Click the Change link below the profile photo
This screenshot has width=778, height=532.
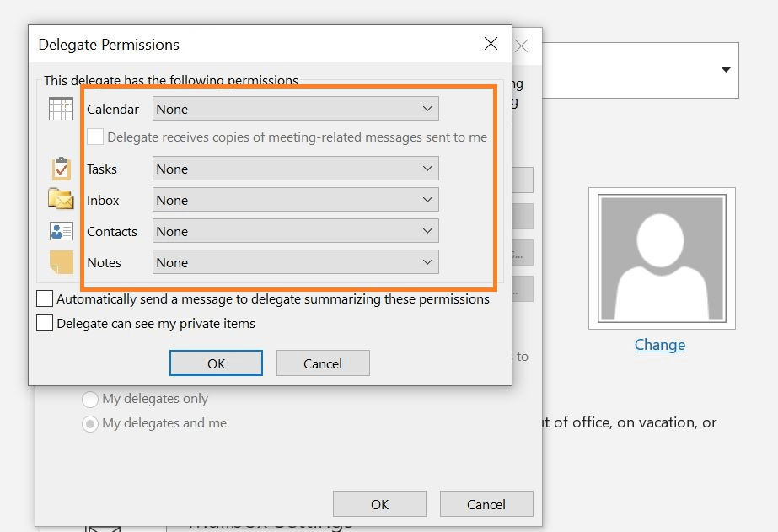coord(660,345)
